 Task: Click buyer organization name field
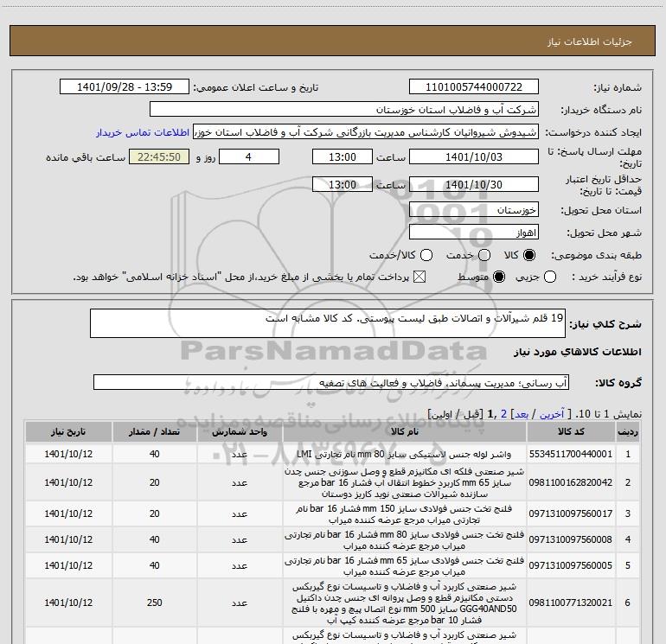click(x=344, y=109)
